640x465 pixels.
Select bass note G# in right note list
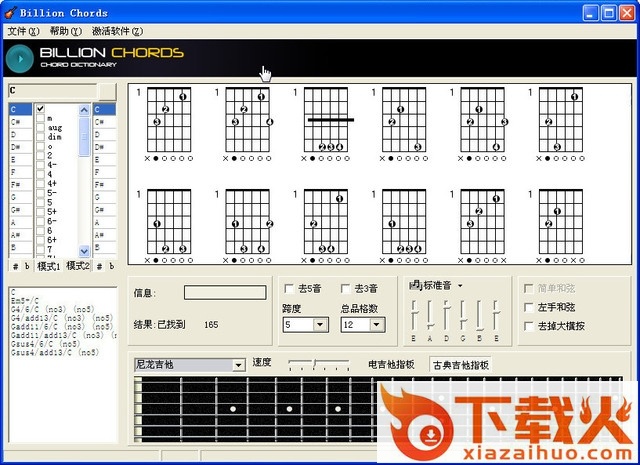(x=104, y=210)
